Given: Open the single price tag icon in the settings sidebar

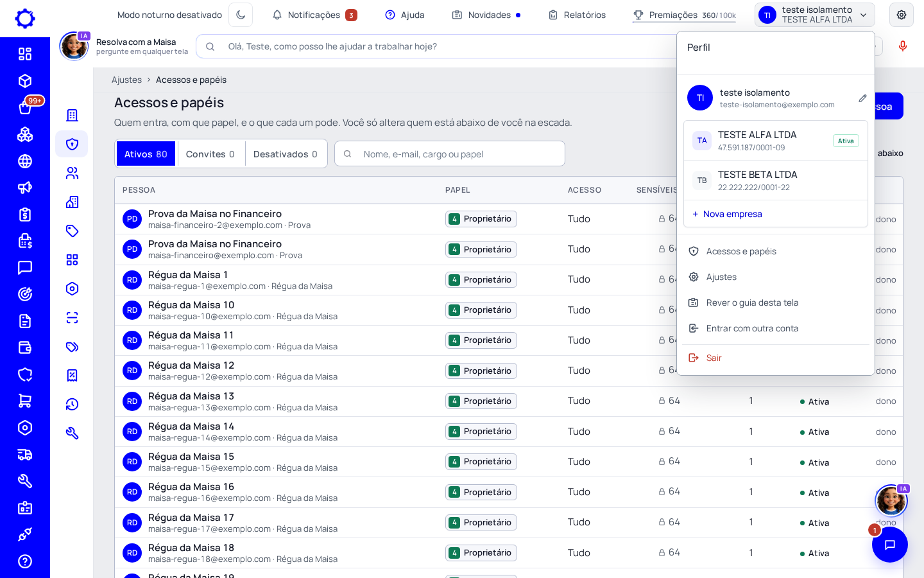Looking at the screenshot, I should [72, 231].
